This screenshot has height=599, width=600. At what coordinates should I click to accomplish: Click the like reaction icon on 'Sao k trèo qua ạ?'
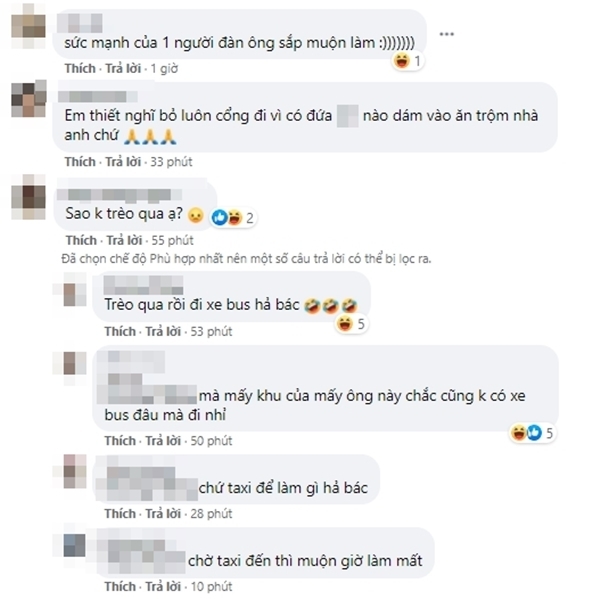[x=220, y=217]
